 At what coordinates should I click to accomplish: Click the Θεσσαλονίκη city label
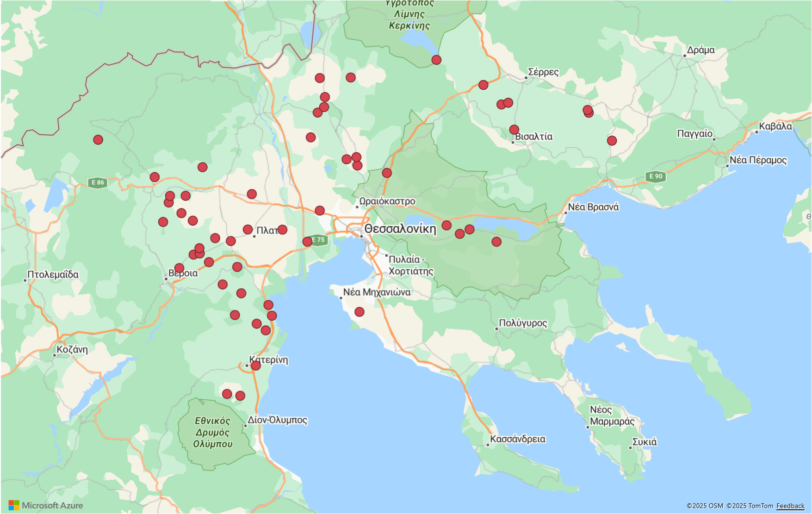pos(400,229)
